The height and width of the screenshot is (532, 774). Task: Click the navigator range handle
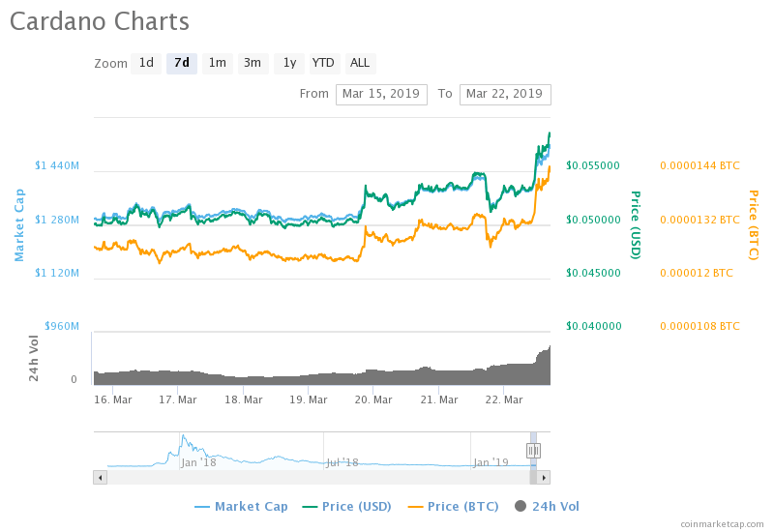coord(533,450)
